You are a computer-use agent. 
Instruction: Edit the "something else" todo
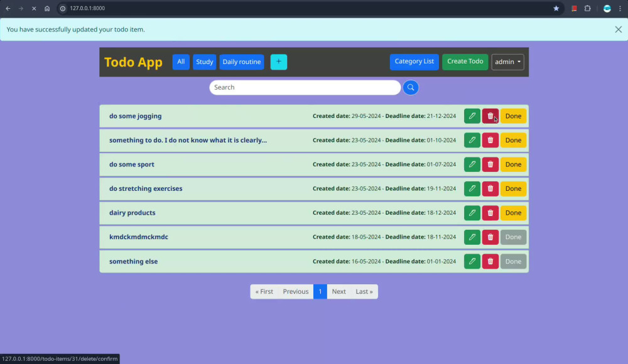tap(472, 262)
